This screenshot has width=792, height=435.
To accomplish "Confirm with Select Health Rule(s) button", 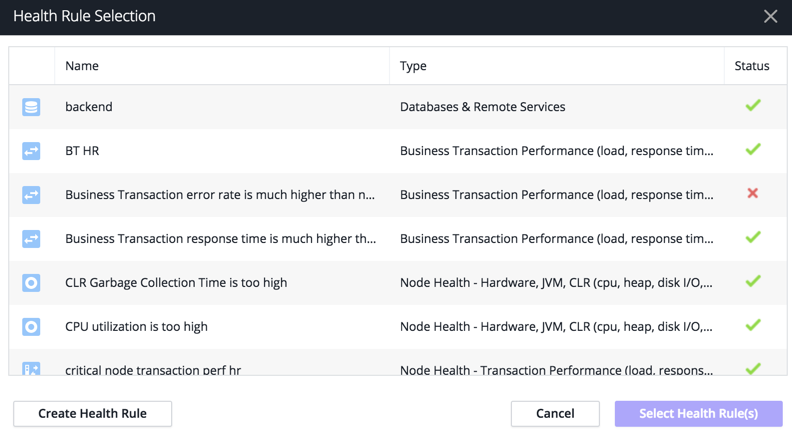I will 699,414.
